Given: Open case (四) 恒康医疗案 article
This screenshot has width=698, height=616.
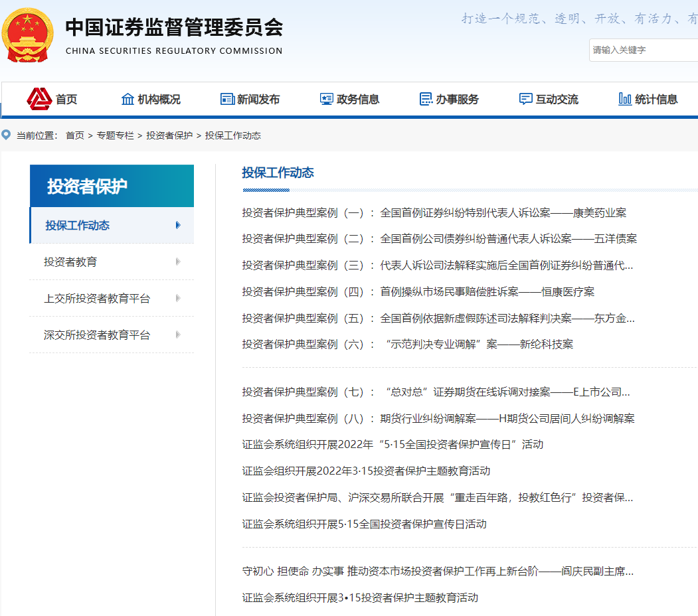Looking at the screenshot, I should [418, 291].
